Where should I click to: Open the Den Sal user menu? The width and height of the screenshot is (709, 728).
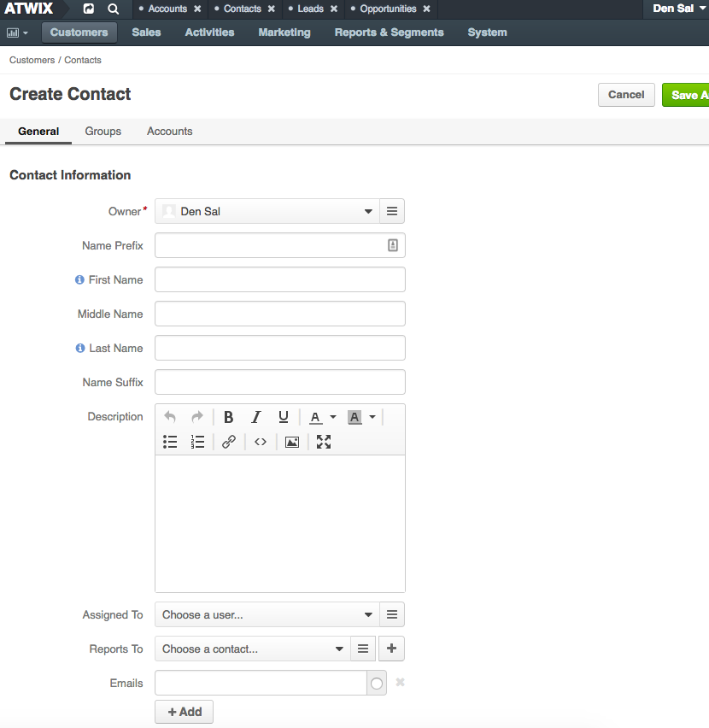click(x=679, y=9)
